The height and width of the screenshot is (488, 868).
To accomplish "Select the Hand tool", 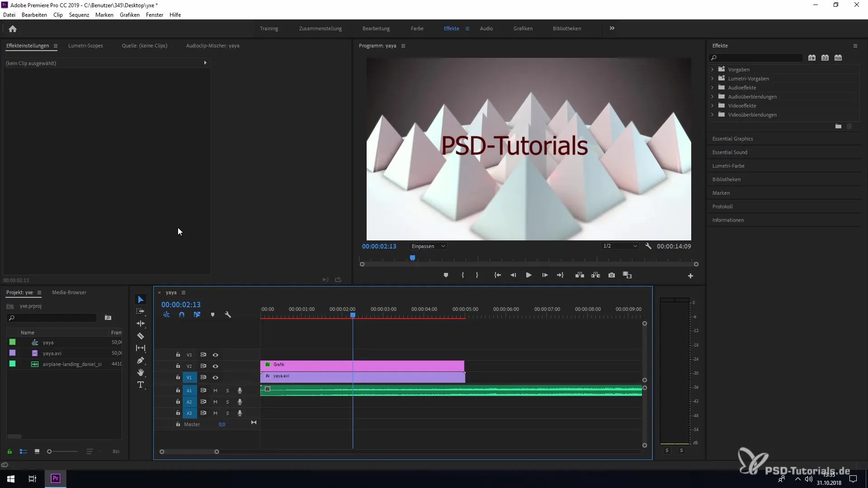I will coord(141,372).
